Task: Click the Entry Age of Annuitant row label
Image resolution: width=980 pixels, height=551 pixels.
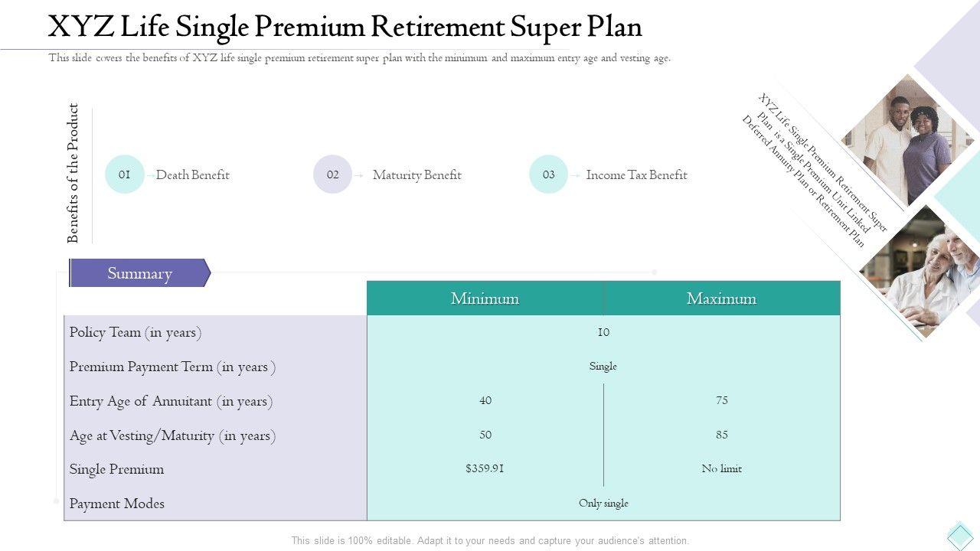Action: point(171,401)
